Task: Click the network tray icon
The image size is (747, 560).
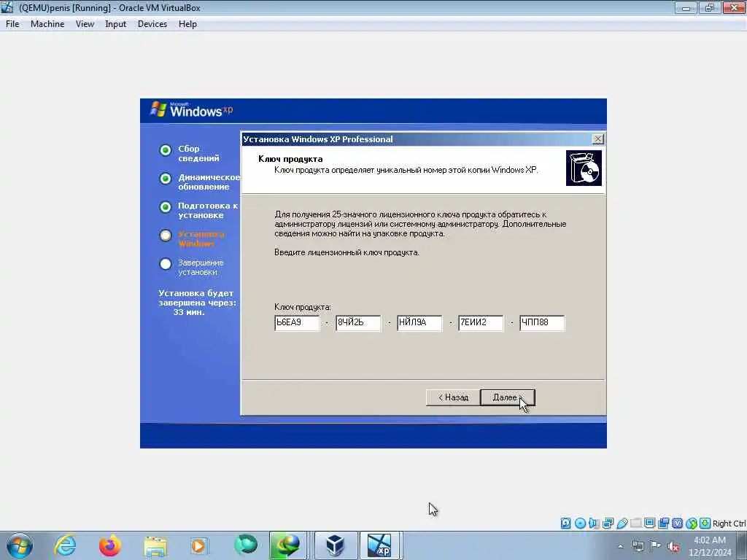Action: click(x=638, y=547)
